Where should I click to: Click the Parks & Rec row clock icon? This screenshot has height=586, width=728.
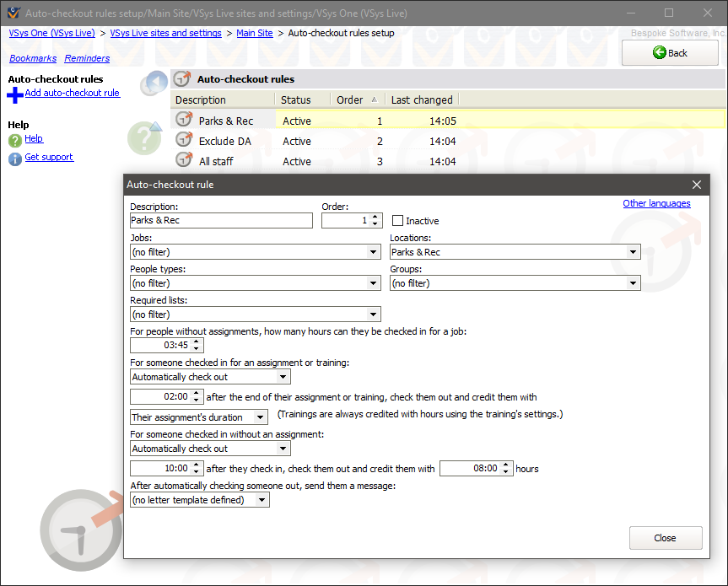pyautogui.click(x=184, y=121)
